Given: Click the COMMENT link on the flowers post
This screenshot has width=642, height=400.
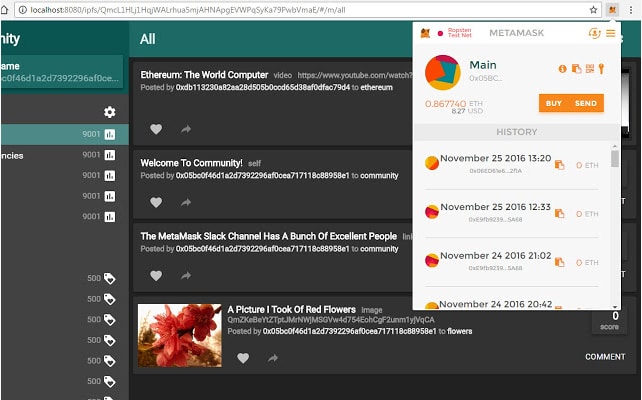Looking at the screenshot, I should click(x=605, y=357).
